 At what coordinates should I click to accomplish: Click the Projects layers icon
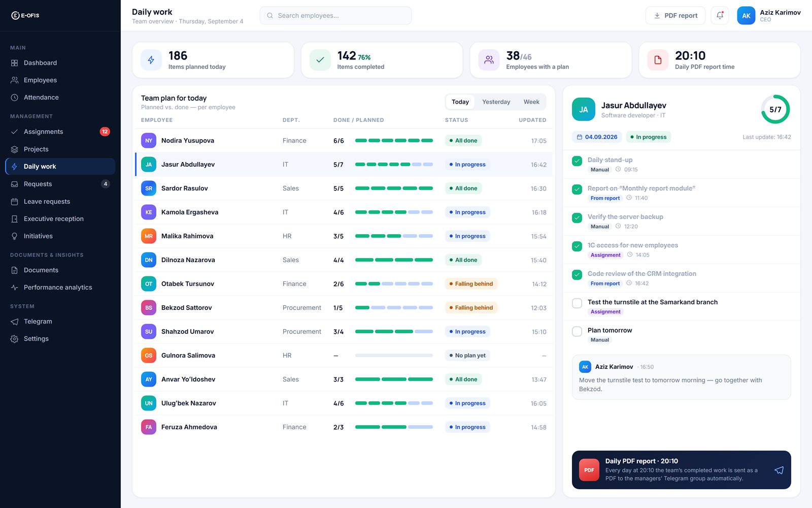pyautogui.click(x=14, y=149)
